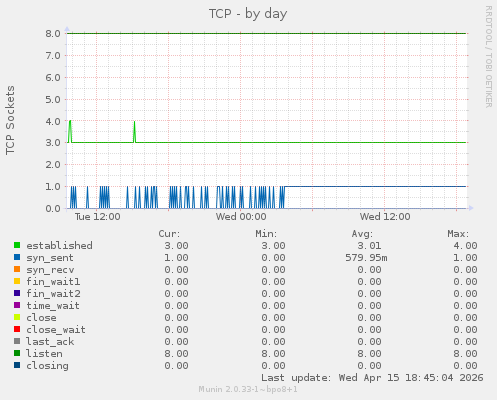Click the last_ack gray legend swatch
The image size is (497, 400).
pos(17,341)
